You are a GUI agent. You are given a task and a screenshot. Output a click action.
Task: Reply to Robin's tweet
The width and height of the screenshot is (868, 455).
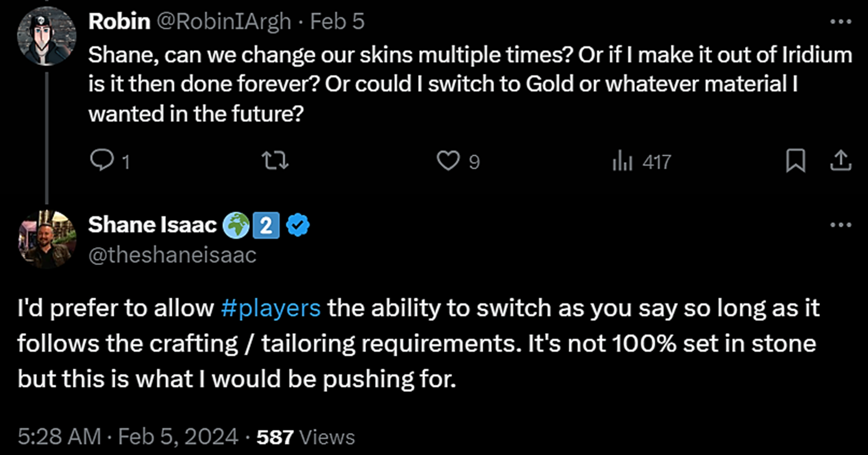102,161
